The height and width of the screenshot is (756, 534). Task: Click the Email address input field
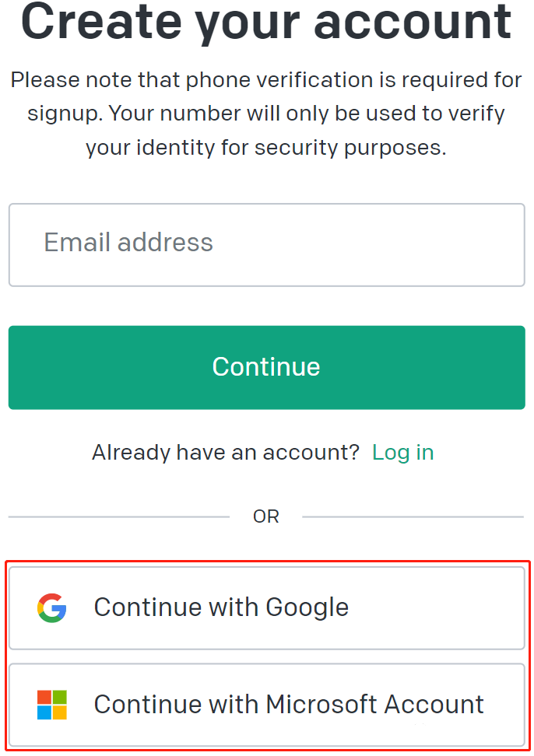(x=266, y=244)
